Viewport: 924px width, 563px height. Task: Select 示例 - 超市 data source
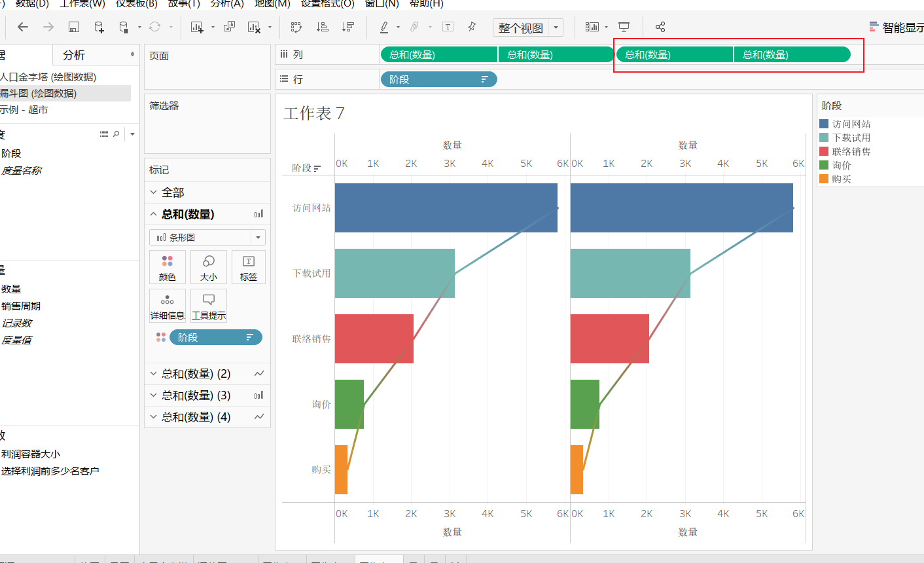(x=24, y=109)
